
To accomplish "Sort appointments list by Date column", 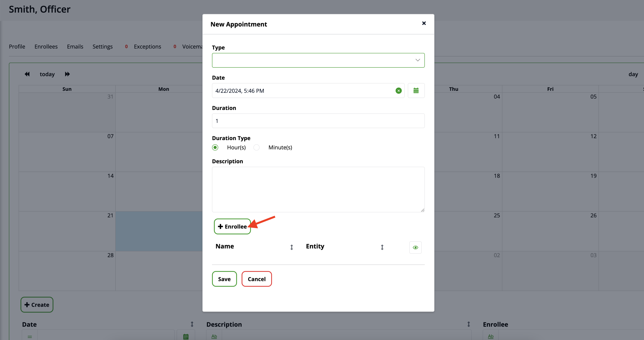I will coord(192,324).
